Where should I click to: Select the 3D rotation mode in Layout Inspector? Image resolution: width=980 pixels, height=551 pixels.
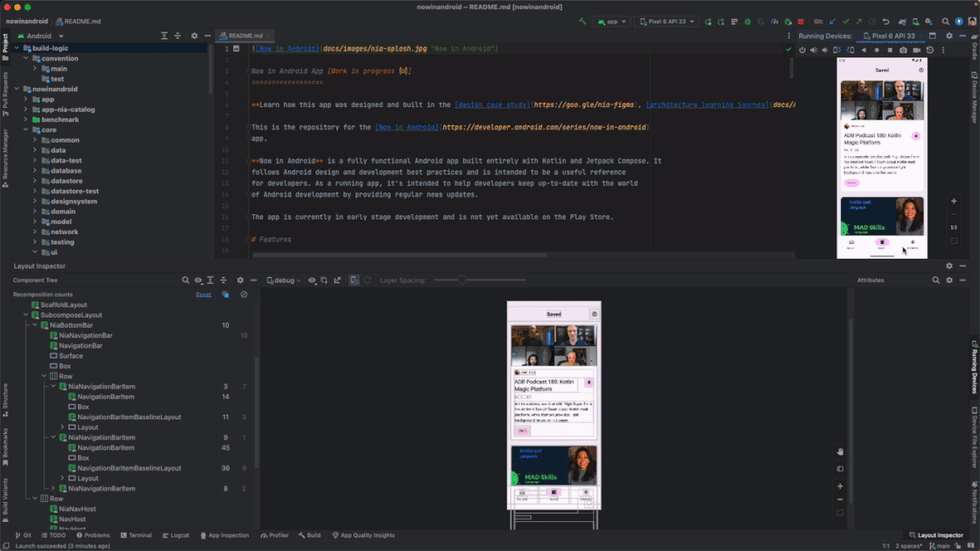[324, 280]
